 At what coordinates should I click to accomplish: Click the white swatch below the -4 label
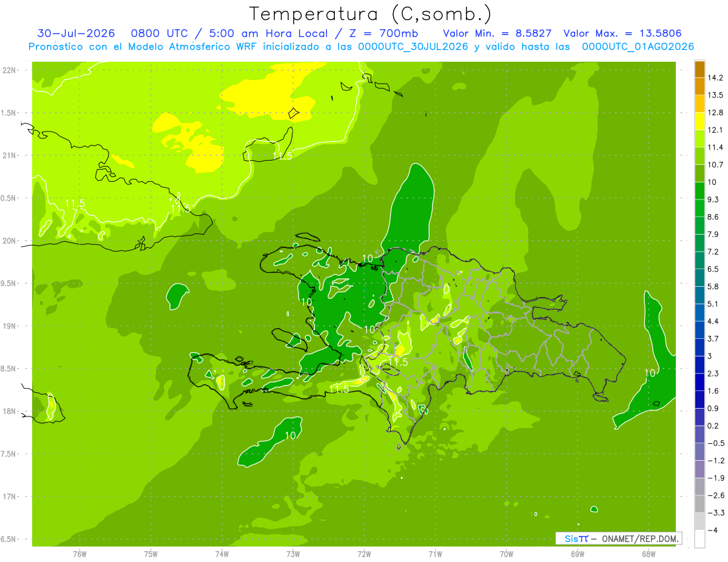699,539
